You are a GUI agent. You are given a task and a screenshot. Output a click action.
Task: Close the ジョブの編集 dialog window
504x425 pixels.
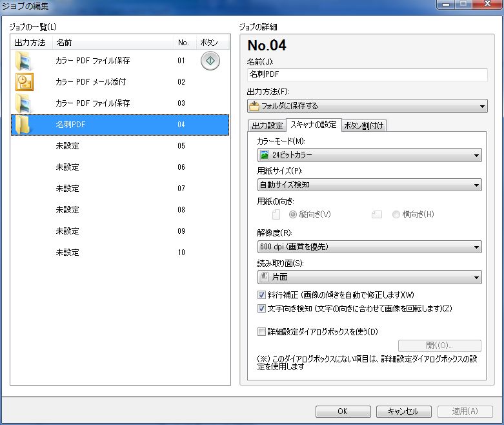pos(487,4)
